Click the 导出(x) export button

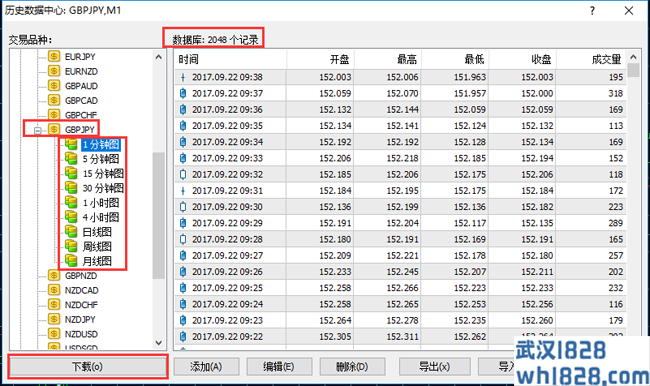(x=434, y=367)
